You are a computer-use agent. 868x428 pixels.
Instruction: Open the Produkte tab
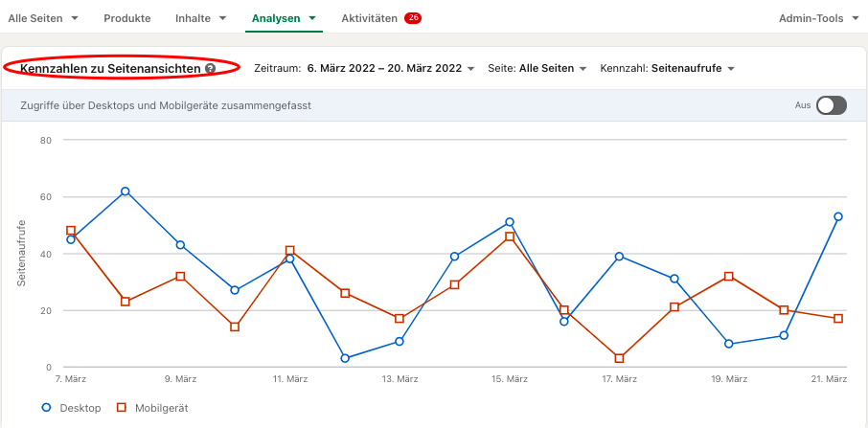[127, 18]
